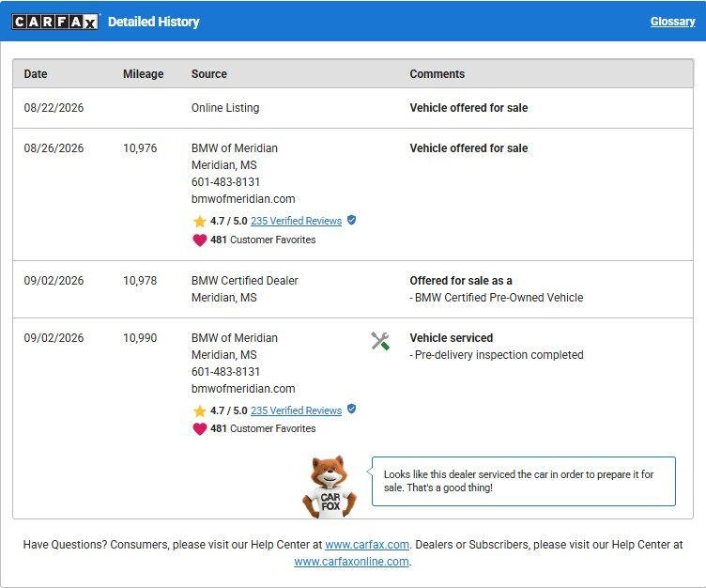Image resolution: width=706 pixels, height=588 pixels.
Task: Click Vehicle offered for sale in 08/26/2026 row
Action: tap(468, 148)
